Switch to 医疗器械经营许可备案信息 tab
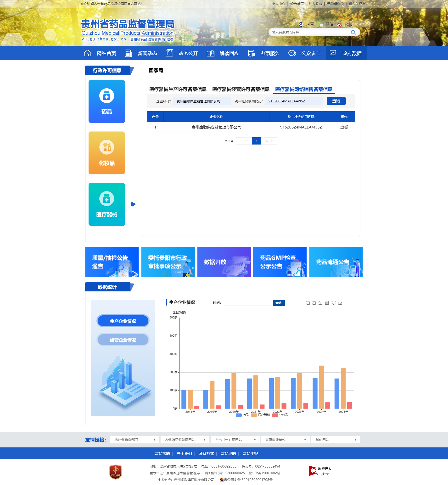The height and width of the screenshot is (485, 448). click(x=241, y=89)
